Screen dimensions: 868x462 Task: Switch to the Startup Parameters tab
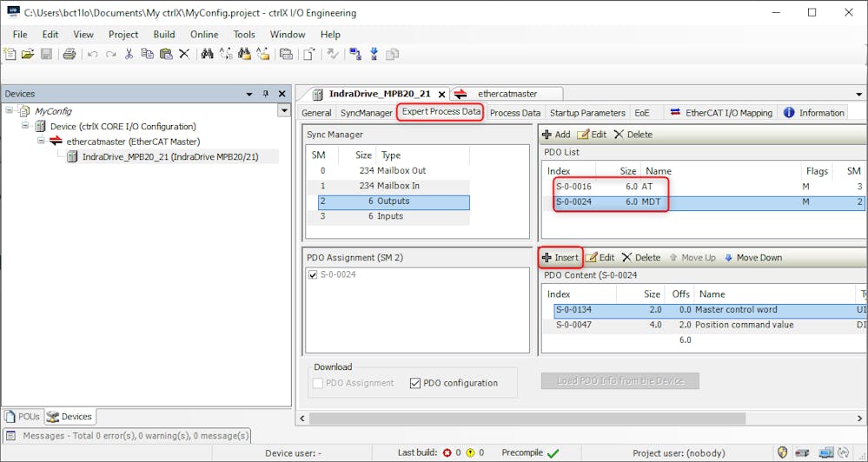click(x=587, y=113)
